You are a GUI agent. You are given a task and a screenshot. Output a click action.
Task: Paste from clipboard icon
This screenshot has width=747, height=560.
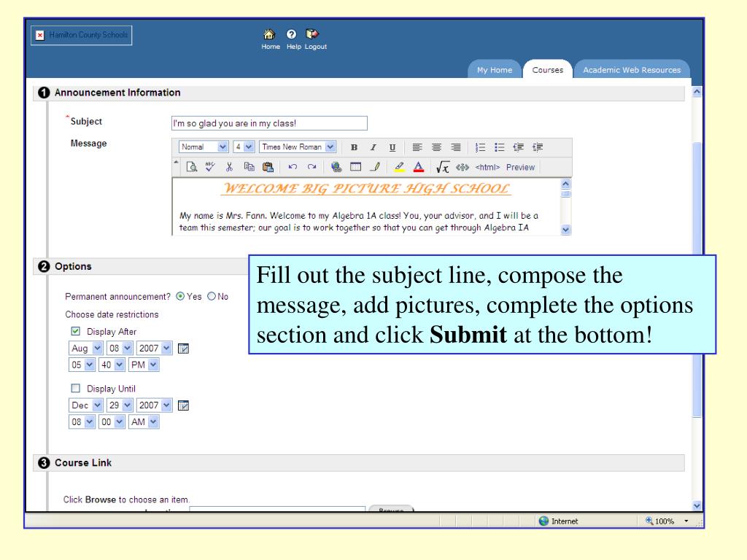(268, 167)
